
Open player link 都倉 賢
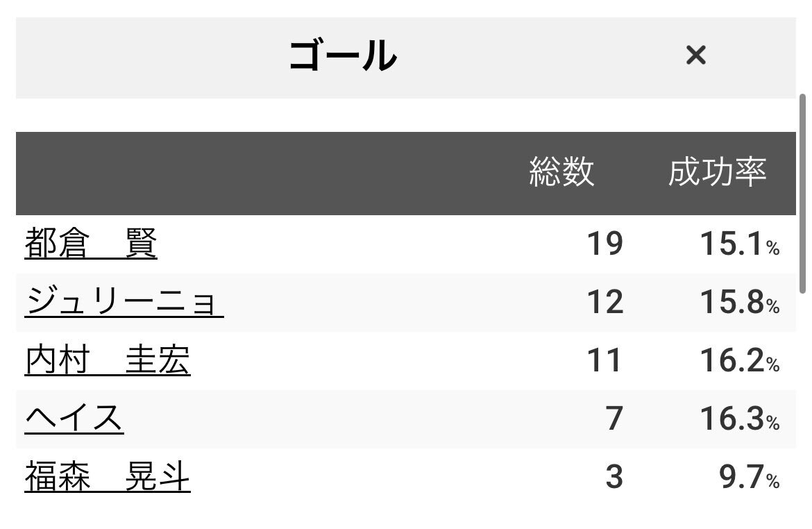(91, 244)
